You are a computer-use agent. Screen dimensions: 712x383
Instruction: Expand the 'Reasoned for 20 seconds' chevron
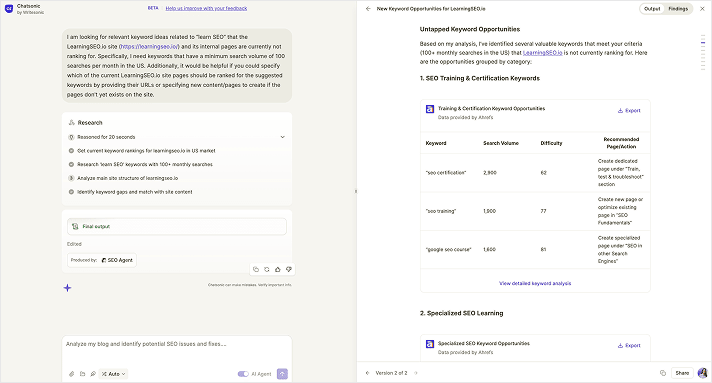coord(282,137)
